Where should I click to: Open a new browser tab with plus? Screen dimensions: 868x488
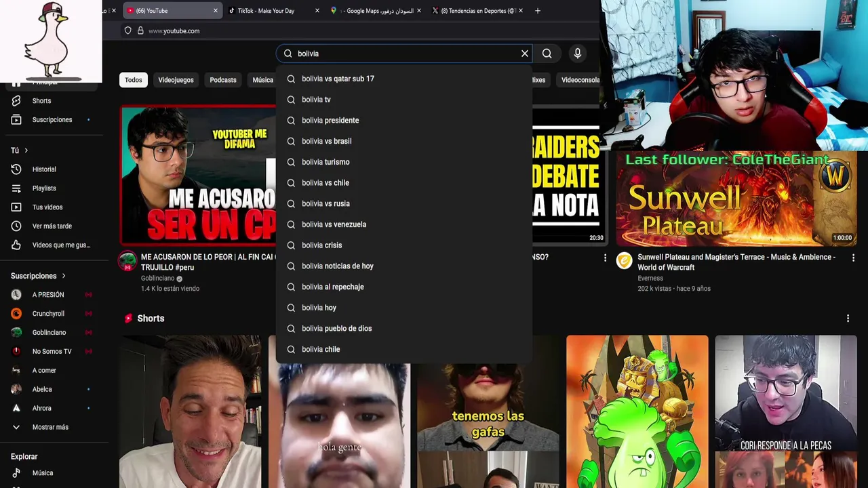click(538, 11)
